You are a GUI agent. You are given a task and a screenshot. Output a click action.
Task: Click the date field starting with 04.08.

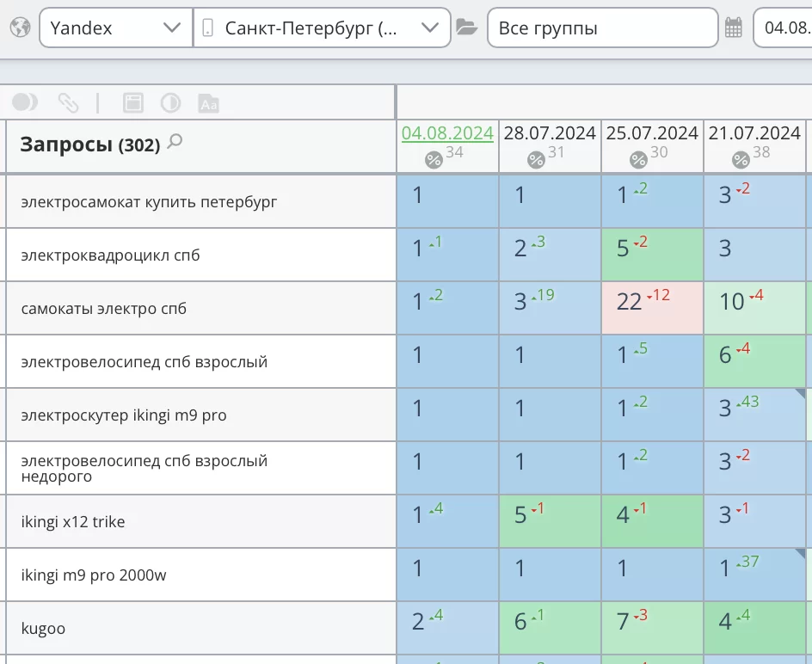pos(783,28)
